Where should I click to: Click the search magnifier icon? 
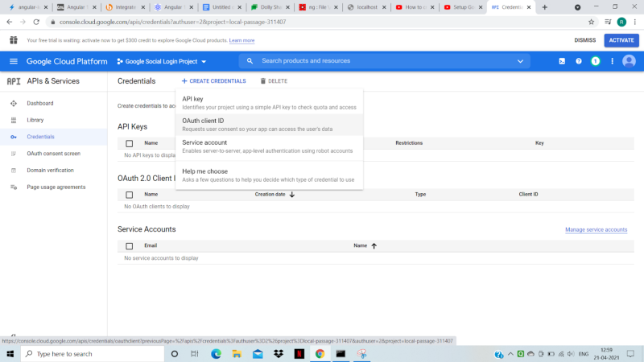pos(250,61)
